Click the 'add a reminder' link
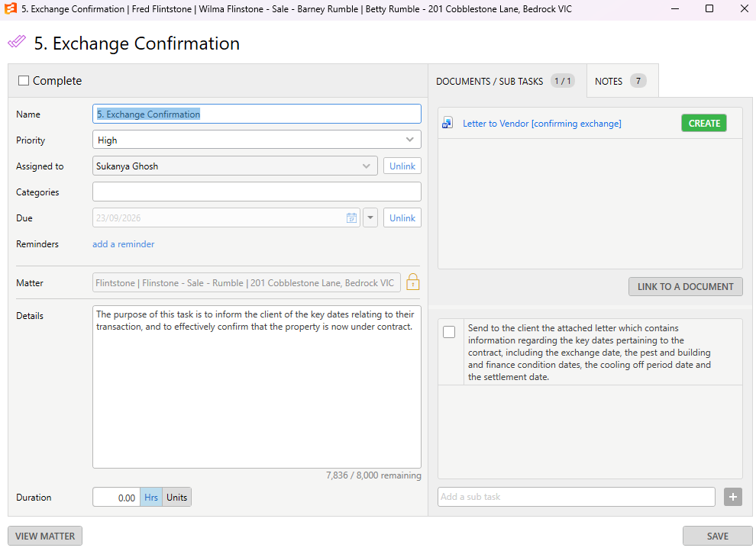Viewport: 756px width, 551px height. pos(124,243)
